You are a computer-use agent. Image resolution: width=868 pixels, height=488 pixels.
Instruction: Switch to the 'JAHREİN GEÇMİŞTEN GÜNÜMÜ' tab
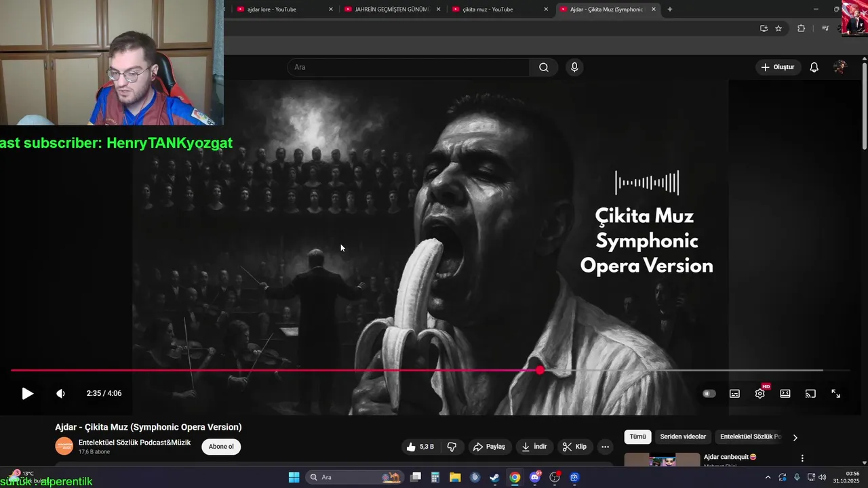(391, 9)
